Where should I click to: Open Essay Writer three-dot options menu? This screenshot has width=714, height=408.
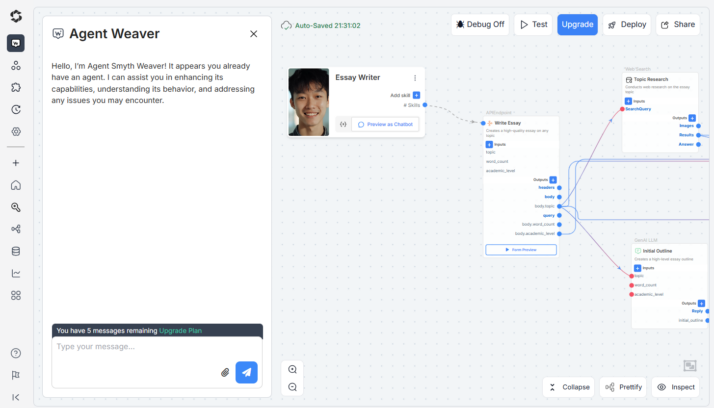tap(415, 78)
